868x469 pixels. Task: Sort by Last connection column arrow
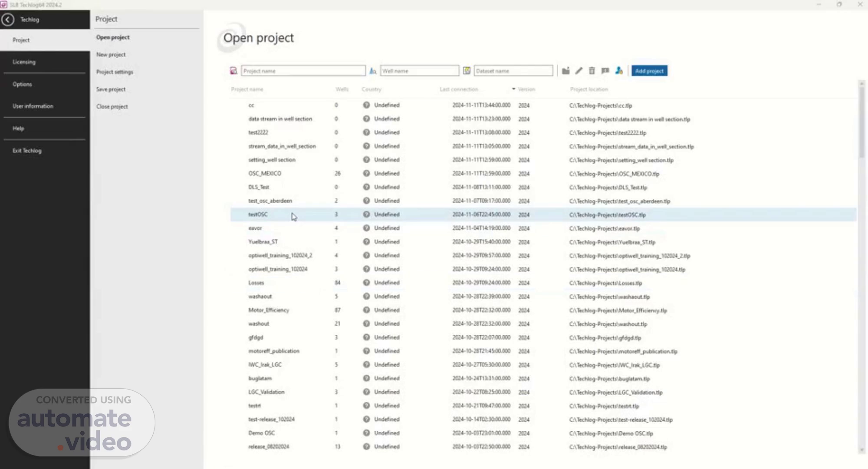tap(513, 89)
